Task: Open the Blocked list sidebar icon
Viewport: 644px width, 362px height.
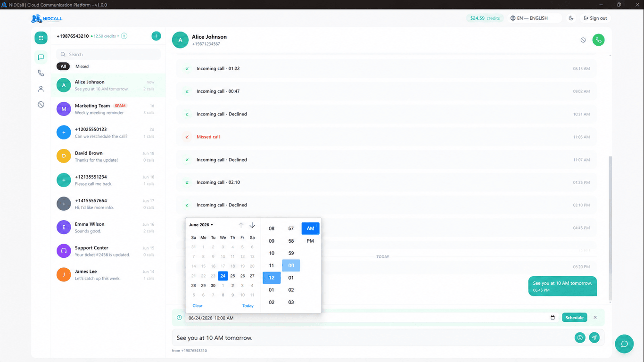Action: tap(41, 105)
